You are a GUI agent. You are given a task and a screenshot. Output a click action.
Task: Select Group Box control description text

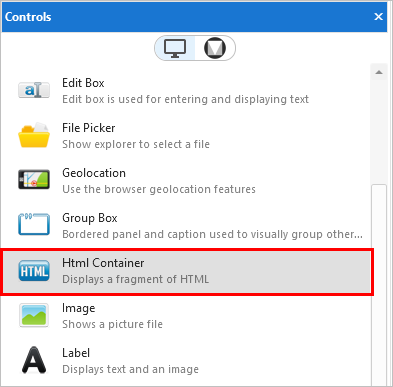tap(212, 234)
